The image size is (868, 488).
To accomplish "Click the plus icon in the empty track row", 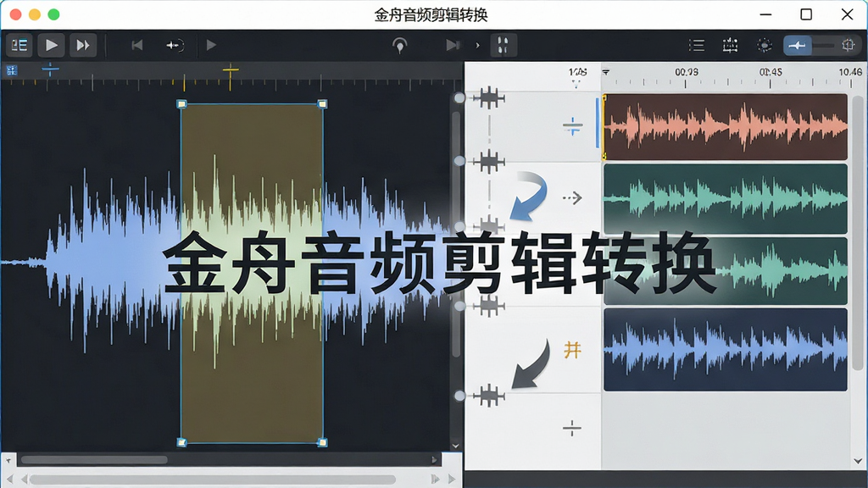I will [572, 428].
